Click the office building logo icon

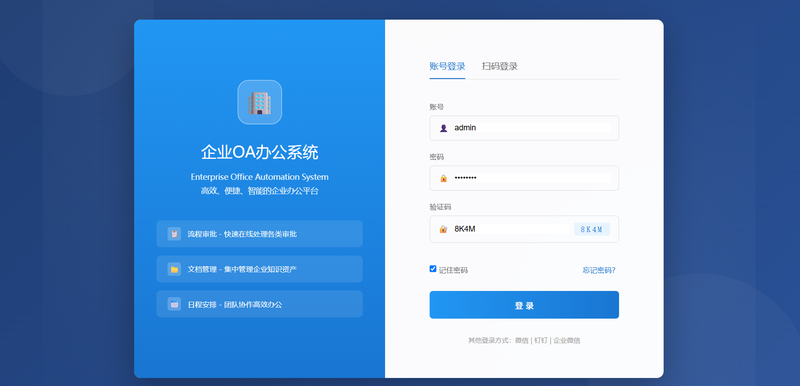[x=259, y=102]
